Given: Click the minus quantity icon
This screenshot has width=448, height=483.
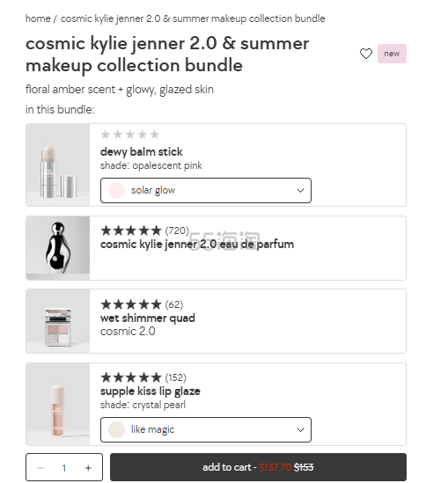Looking at the screenshot, I should coord(40,468).
